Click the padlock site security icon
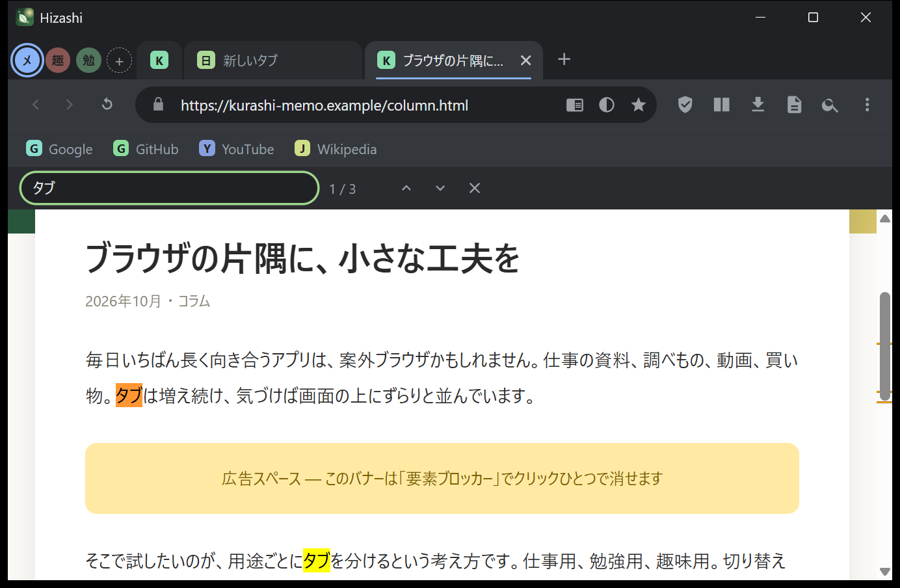The width and height of the screenshot is (900, 588). point(158,105)
